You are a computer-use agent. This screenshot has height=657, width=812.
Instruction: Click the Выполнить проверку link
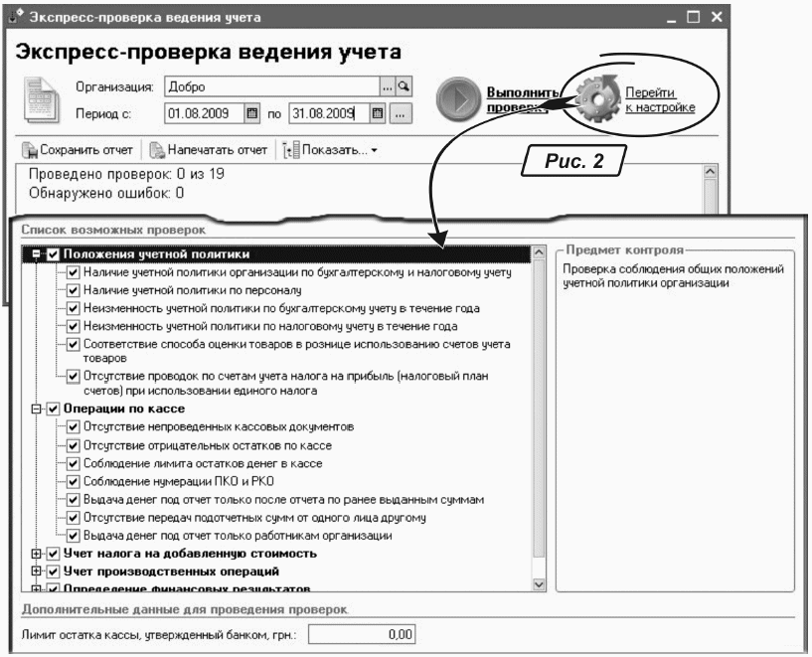coord(516,99)
